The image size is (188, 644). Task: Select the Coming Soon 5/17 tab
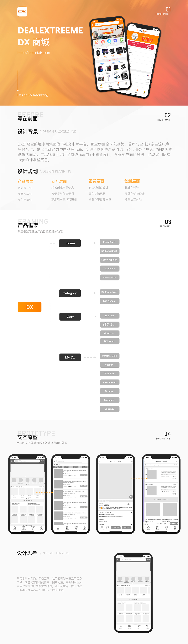coord(66,467)
